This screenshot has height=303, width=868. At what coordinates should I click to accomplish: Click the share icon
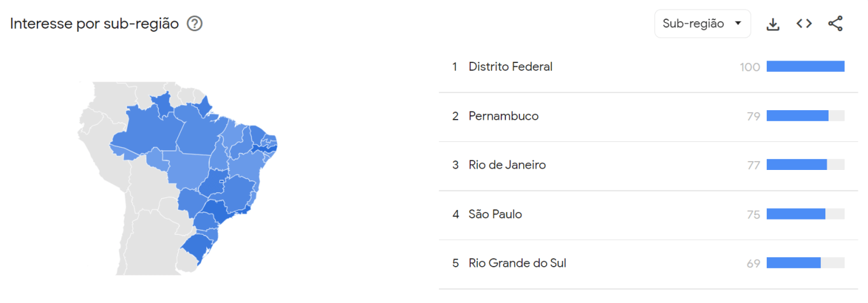835,24
